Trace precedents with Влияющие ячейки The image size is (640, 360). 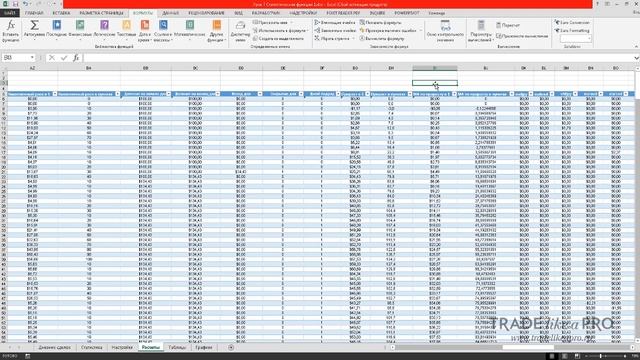tap(335, 22)
